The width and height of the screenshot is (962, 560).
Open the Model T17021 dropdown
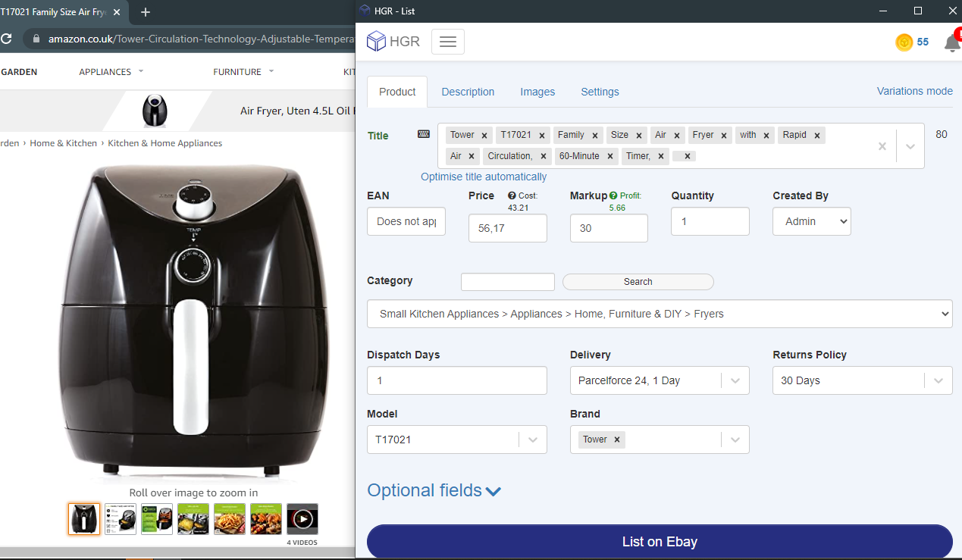click(457, 440)
